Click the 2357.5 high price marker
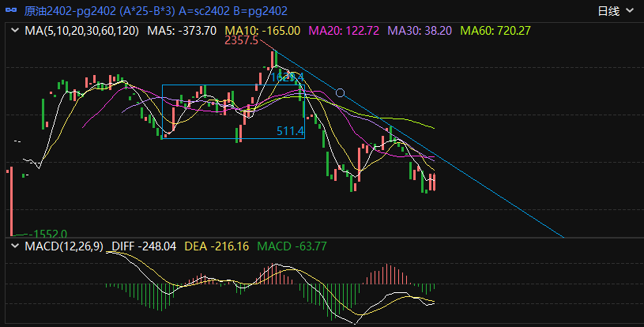Image resolution: width=644 pixels, height=327 pixels. click(241, 40)
